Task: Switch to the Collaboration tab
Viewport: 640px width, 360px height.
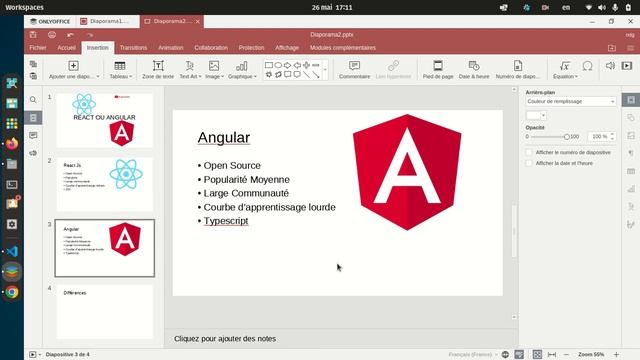Action: pos(211,48)
